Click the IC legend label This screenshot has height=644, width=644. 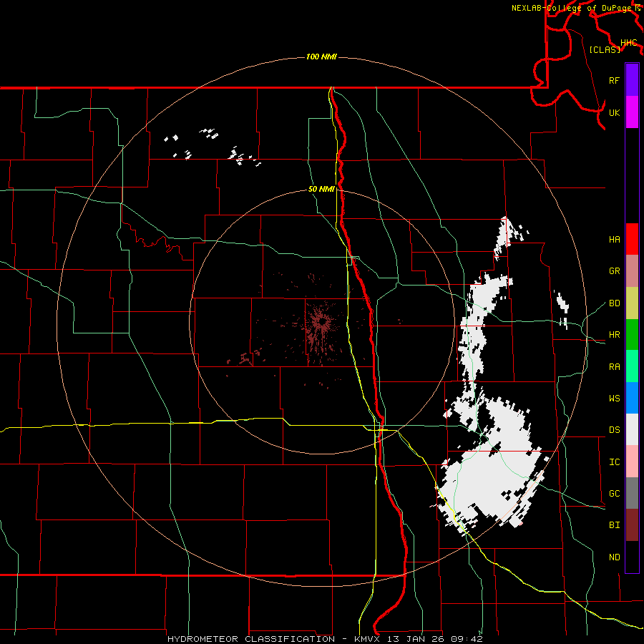[615, 462]
